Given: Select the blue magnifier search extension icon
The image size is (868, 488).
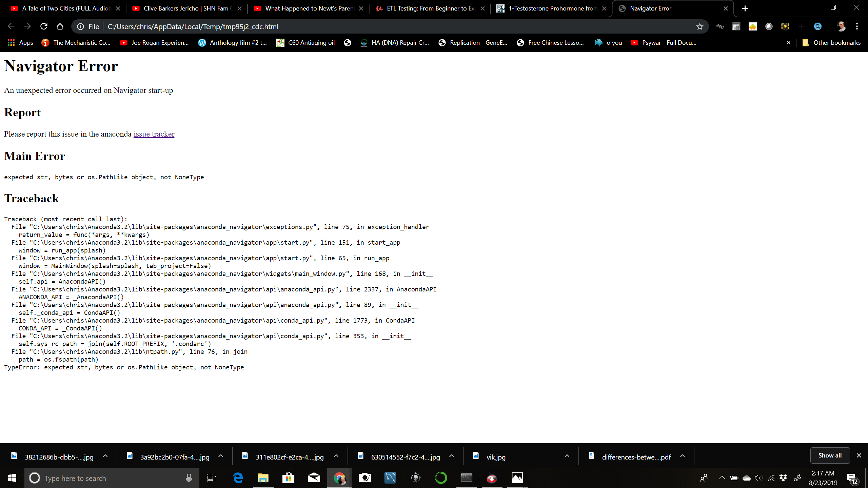Looking at the screenshot, I should [x=818, y=26].
